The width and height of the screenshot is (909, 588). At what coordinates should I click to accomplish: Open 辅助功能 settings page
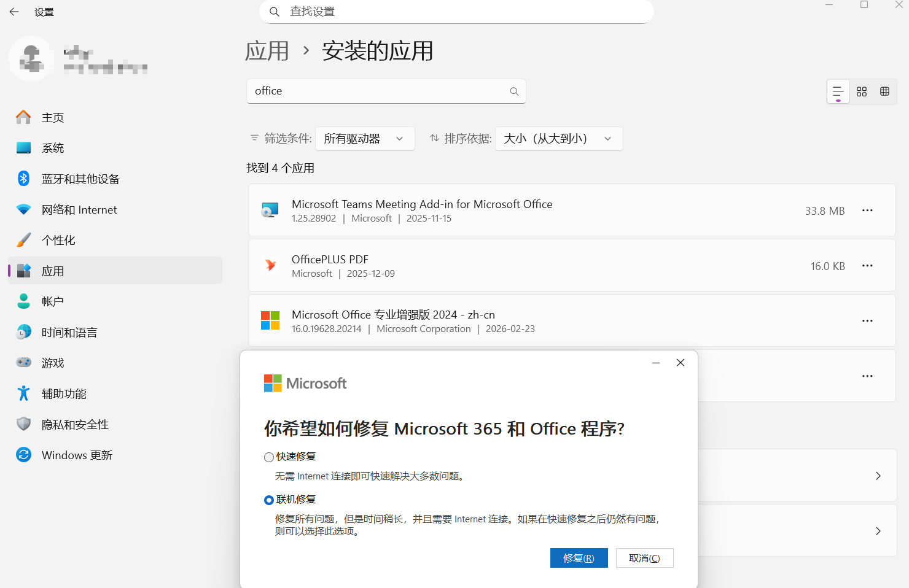point(115,393)
